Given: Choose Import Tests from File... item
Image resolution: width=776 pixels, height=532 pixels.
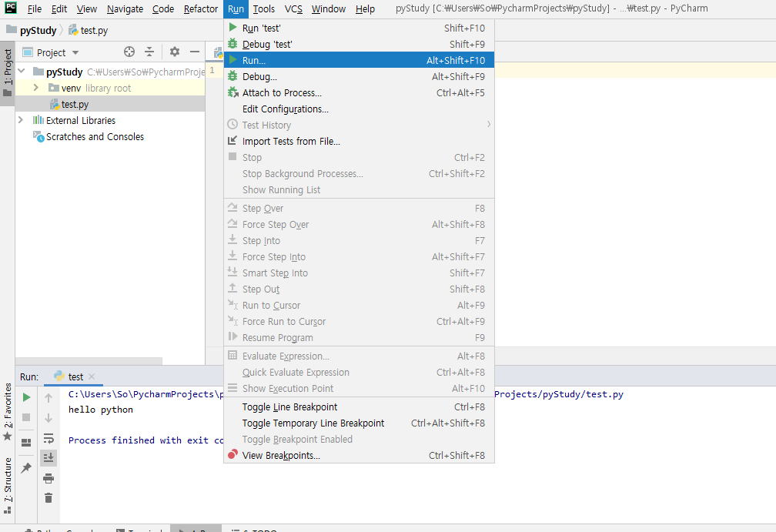Looking at the screenshot, I should 359,142.
